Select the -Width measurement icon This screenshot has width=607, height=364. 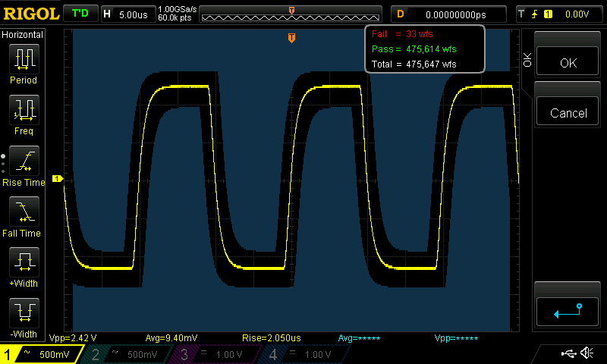pos(24,312)
